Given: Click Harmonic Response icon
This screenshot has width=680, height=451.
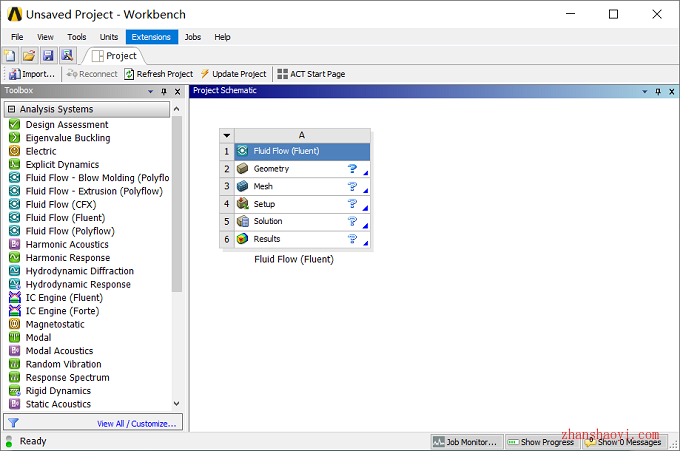Looking at the screenshot, I should pyautogui.click(x=14, y=258).
